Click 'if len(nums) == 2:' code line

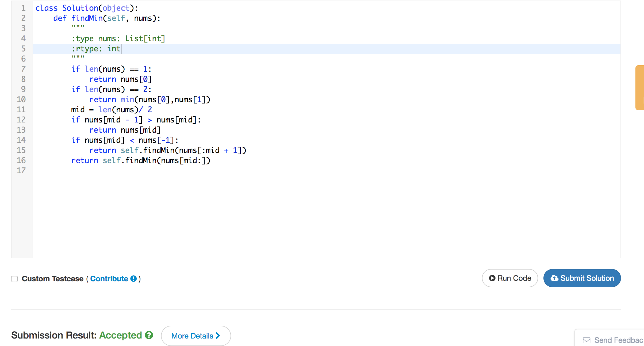[x=111, y=89]
